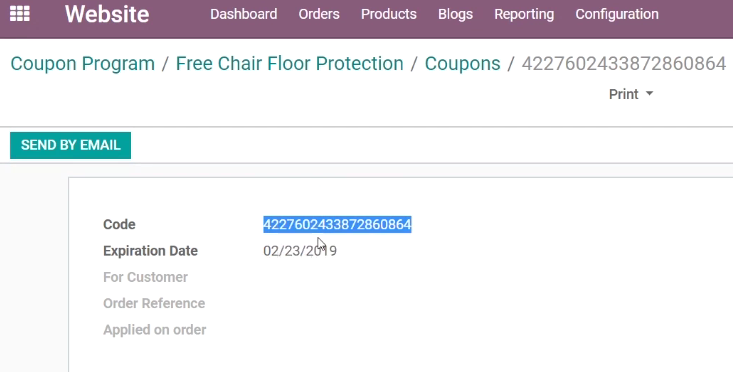Click the Code field label
The image size is (733, 372).
pyautogui.click(x=119, y=224)
